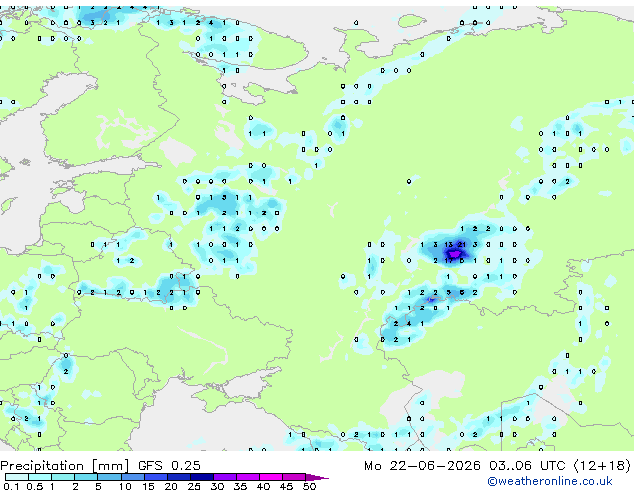Click the "17" precipitation value on map
634x490 pixels.
click(448, 261)
